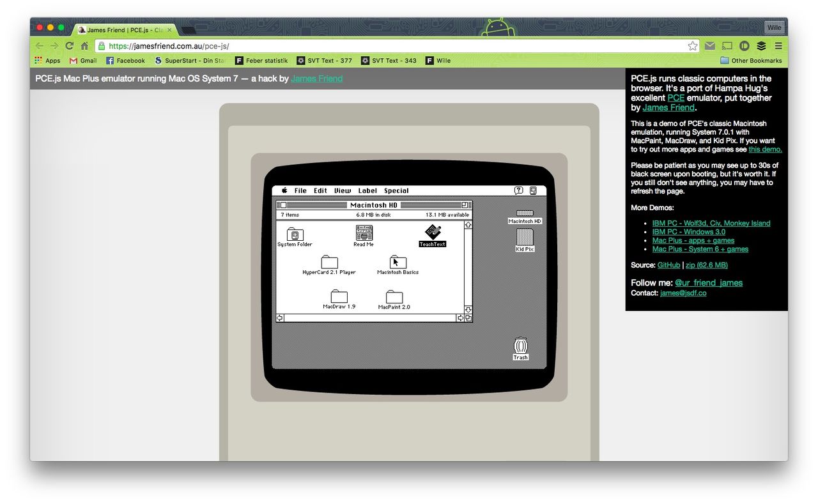The width and height of the screenshot is (818, 504).
Task: Open the SuperStart bookmark
Action: tap(190, 61)
